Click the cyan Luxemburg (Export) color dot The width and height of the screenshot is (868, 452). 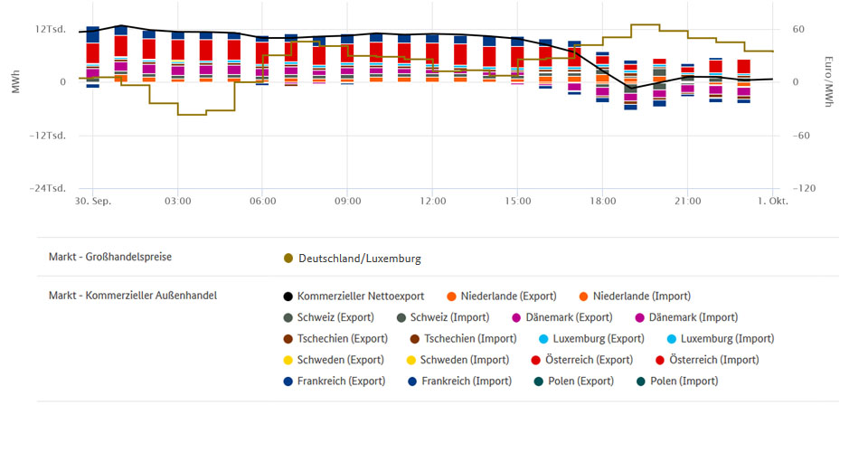tap(543, 339)
